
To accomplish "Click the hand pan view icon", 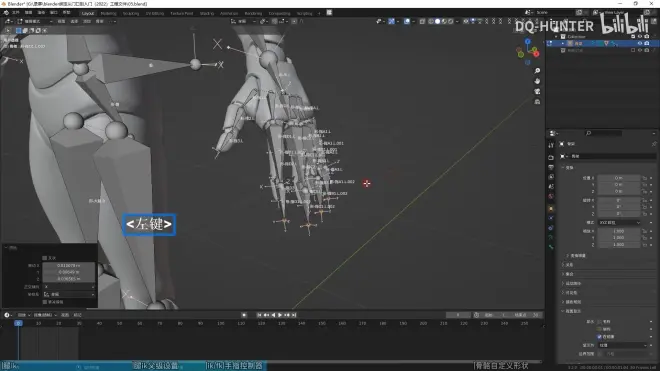I will click(537, 81).
